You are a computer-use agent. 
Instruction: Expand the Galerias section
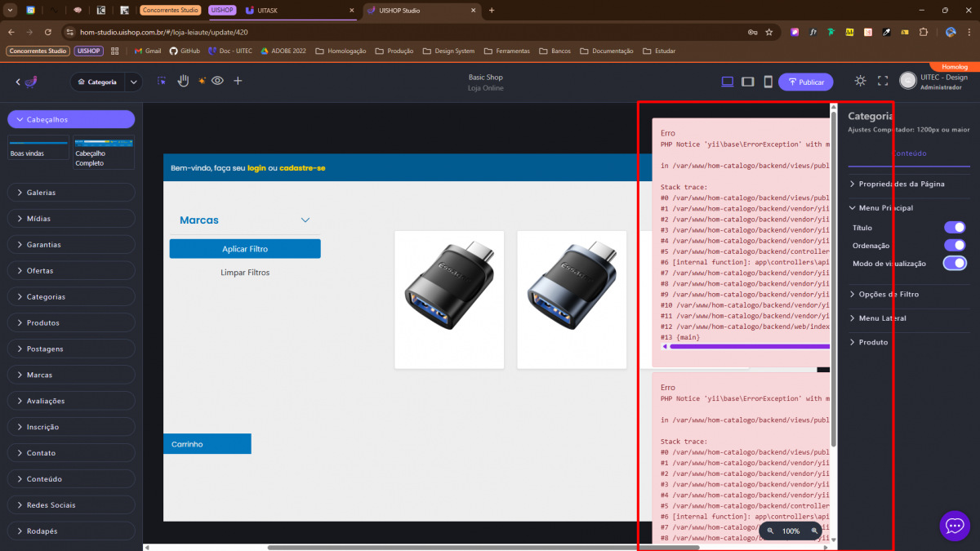pos(71,193)
